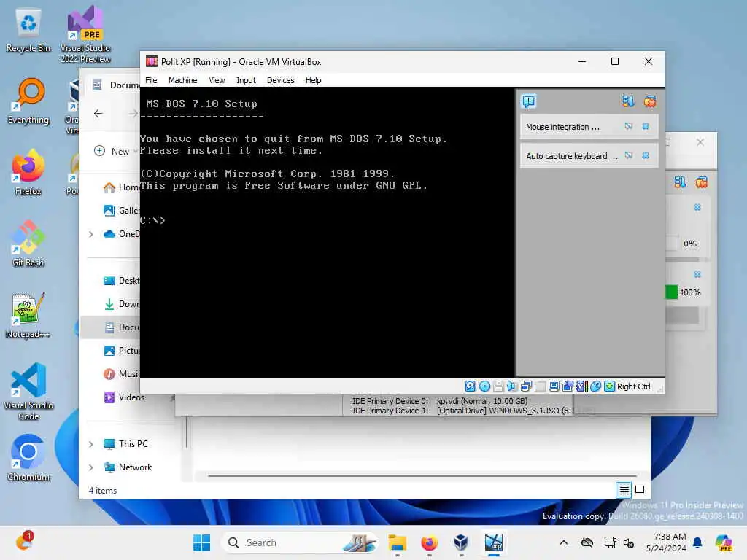Screen dimensions: 747x560
Task: Click the horizontal scrollbar in File Explorer
Action: pos(422,475)
